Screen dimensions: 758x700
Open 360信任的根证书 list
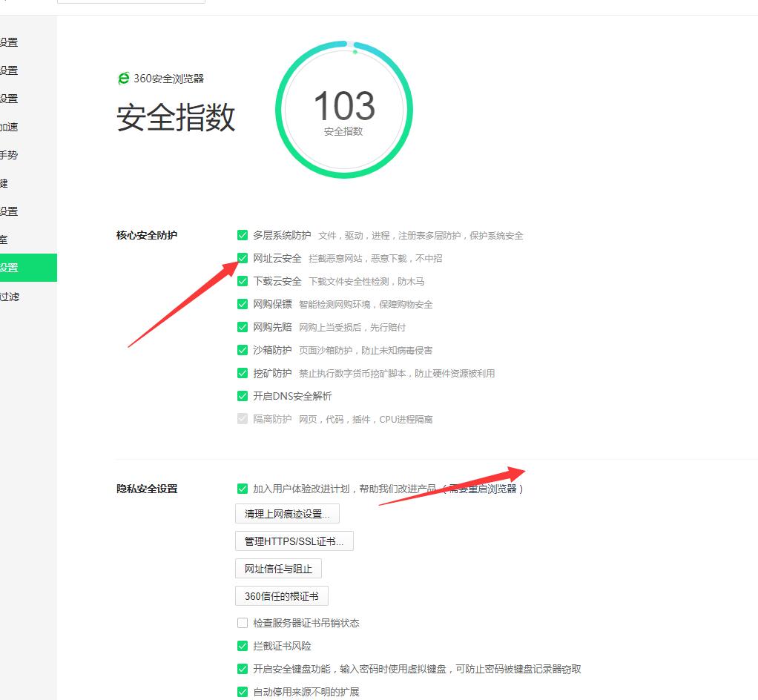click(281, 595)
